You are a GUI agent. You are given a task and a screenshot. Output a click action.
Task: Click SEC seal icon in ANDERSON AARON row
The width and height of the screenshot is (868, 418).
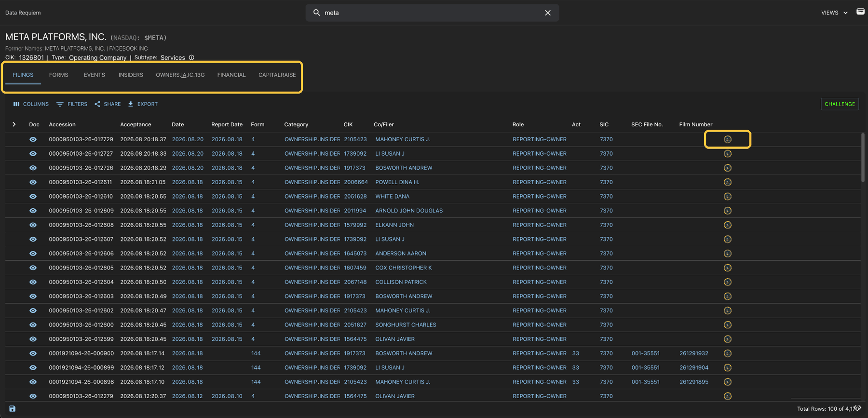(728, 254)
